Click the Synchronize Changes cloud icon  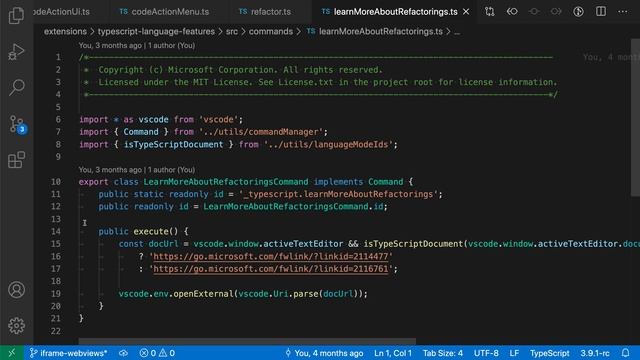coord(123,353)
